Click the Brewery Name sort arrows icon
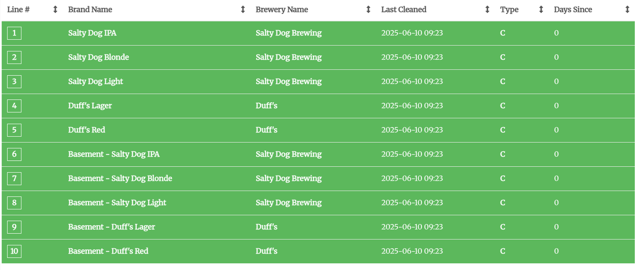The image size is (644, 270). coord(368,10)
